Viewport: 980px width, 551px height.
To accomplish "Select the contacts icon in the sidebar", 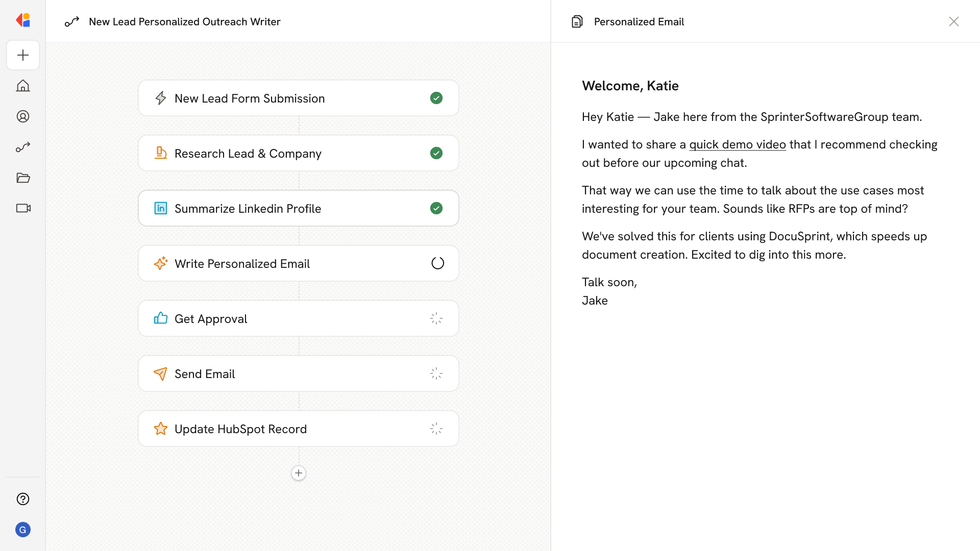I will pyautogui.click(x=23, y=116).
